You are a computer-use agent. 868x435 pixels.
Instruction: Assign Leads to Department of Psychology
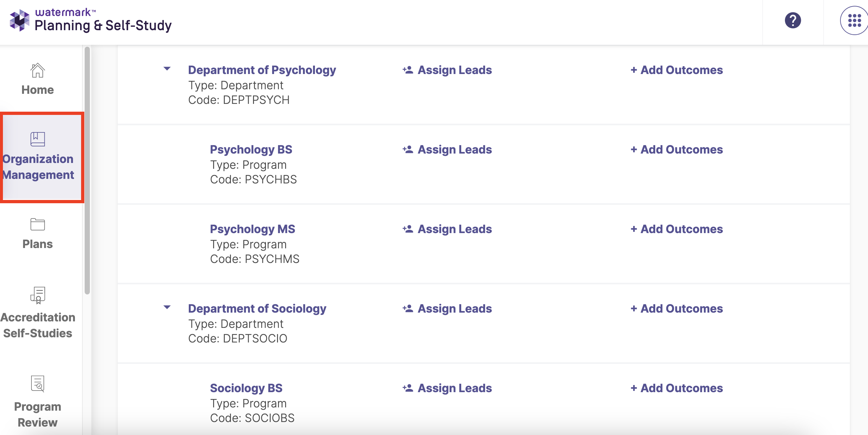tap(447, 70)
